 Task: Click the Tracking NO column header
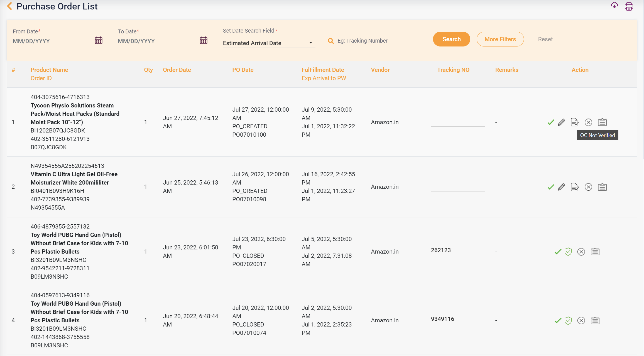[453, 70]
